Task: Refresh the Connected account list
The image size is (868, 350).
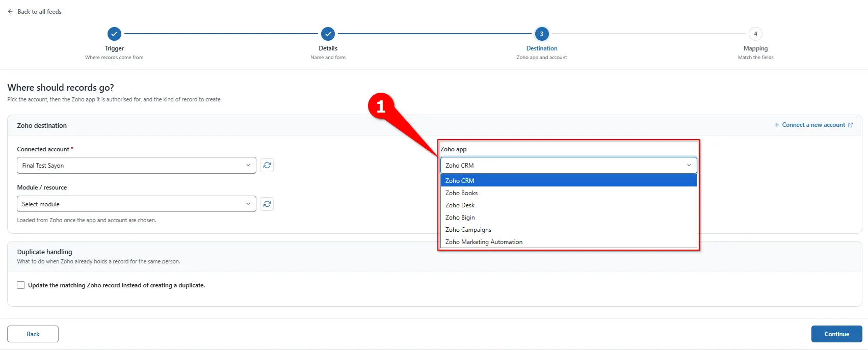Action: point(267,165)
